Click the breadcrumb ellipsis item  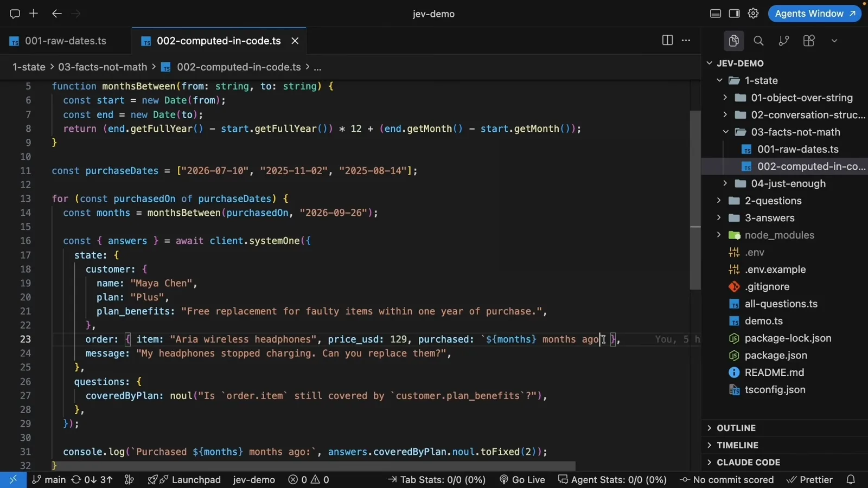click(317, 67)
